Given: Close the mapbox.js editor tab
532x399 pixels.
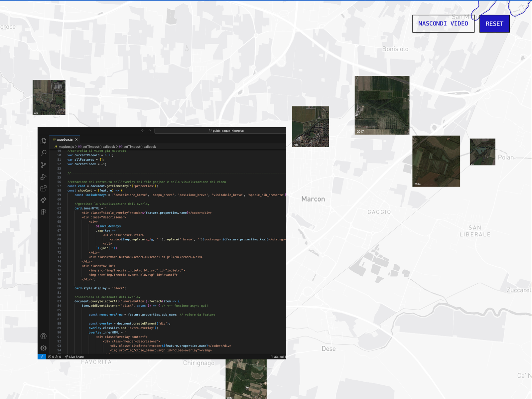Looking at the screenshot, I should [76, 140].
